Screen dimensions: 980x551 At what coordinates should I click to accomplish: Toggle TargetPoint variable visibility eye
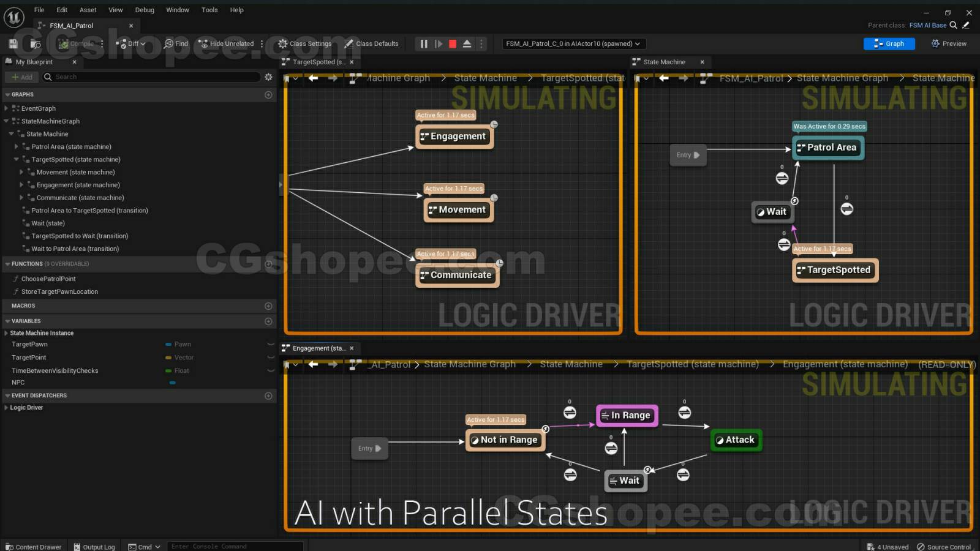pos(271,358)
